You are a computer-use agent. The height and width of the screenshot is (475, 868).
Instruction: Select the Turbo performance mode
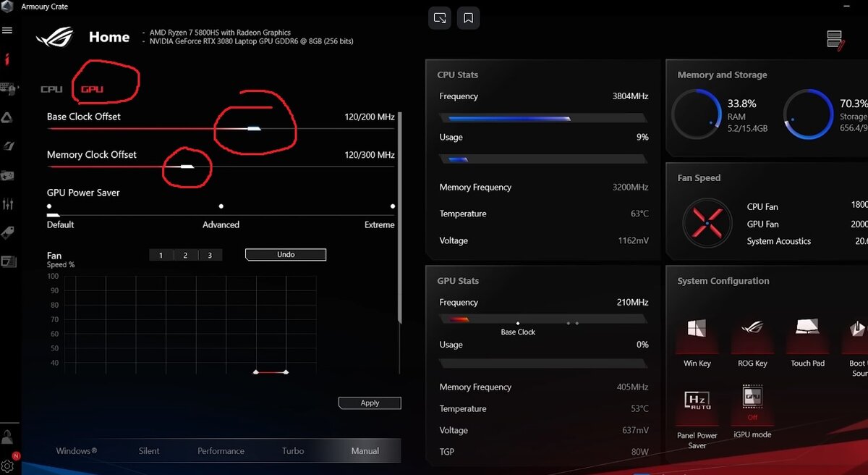[293, 450]
